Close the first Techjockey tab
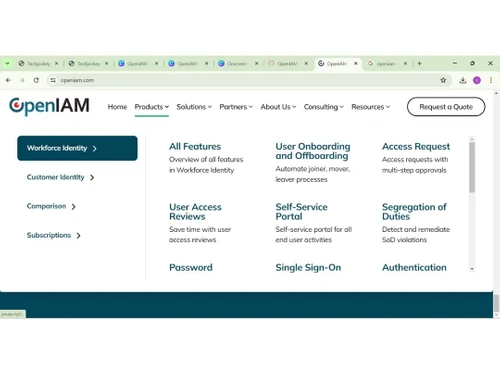This screenshot has width=500, height=375. (x=57, y=63)
